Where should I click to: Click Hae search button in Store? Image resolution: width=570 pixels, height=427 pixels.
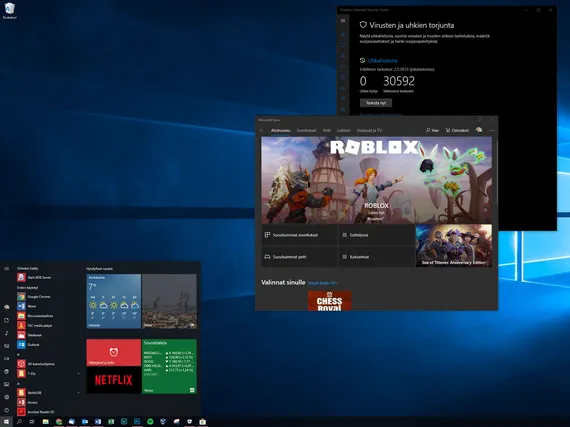point(432,130)
